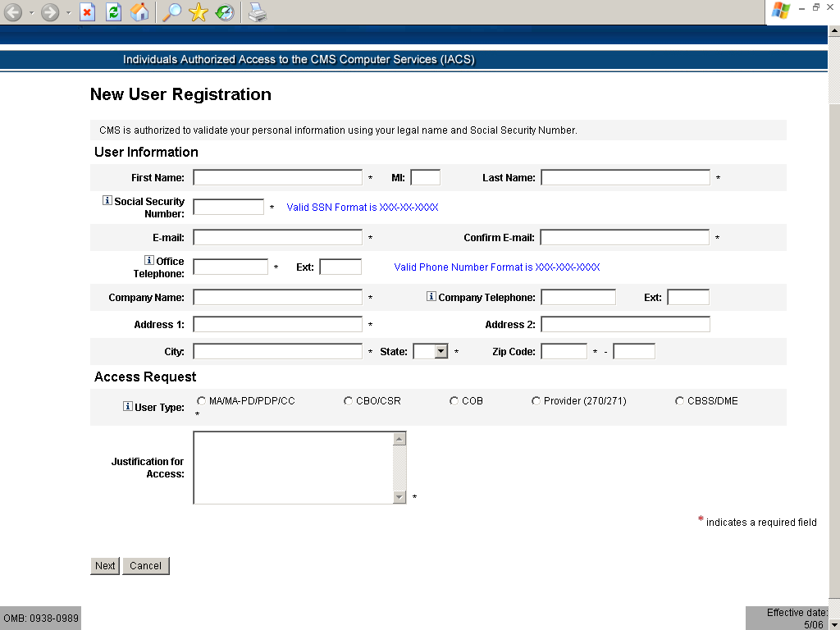Click the 'Effective date: 5/06' text
Viewport: 840px width, 630px height.
coord(797,619)
